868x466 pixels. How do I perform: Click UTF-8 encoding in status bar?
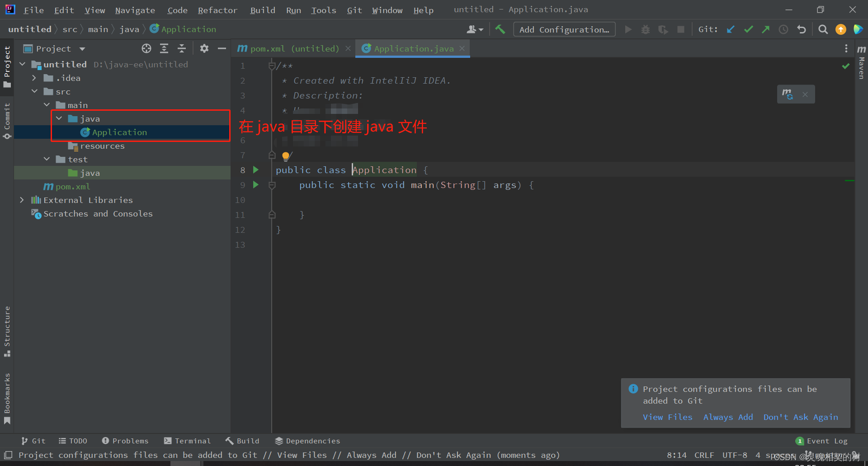click(x=735, y=455)
